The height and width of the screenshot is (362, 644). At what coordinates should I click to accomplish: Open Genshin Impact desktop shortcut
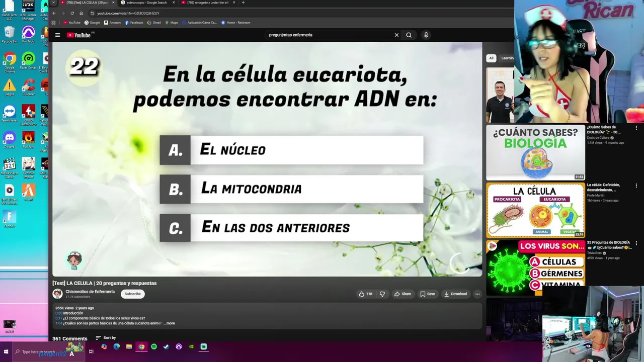pos(28,167)
